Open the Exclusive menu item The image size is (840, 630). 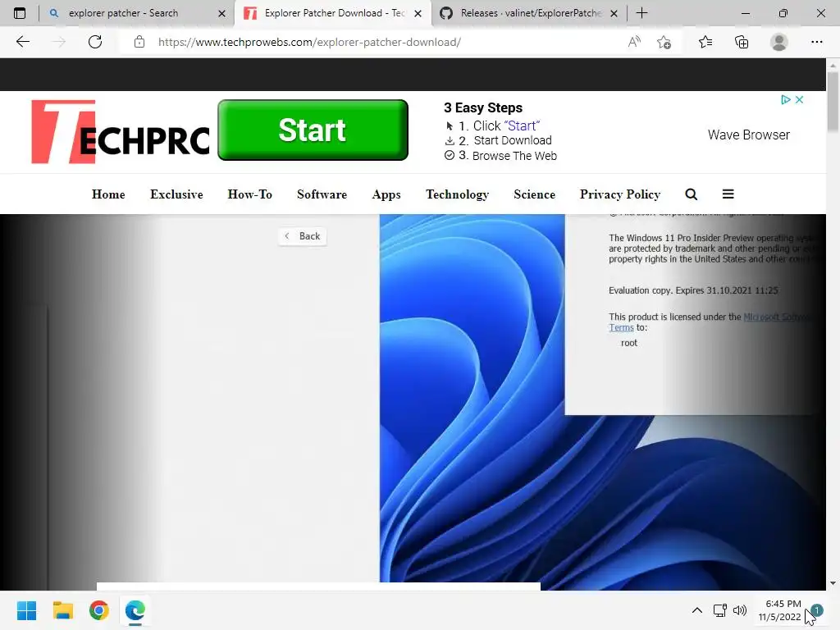click(x=176, y=194)
